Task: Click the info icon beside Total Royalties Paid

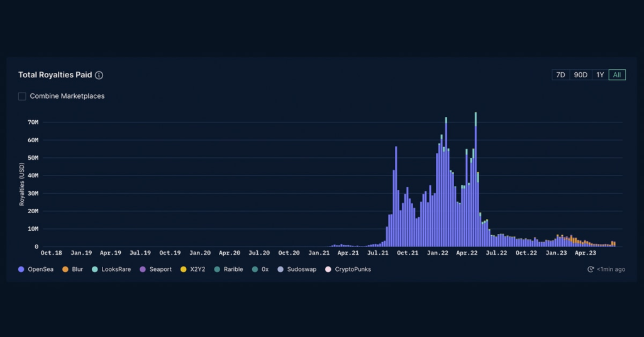Action: (x=99, y=75)
